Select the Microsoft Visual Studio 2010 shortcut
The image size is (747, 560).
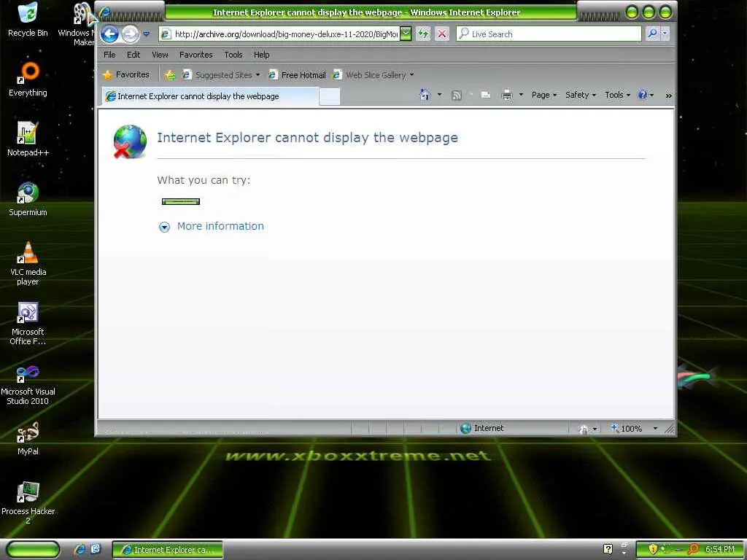point(28,384)
